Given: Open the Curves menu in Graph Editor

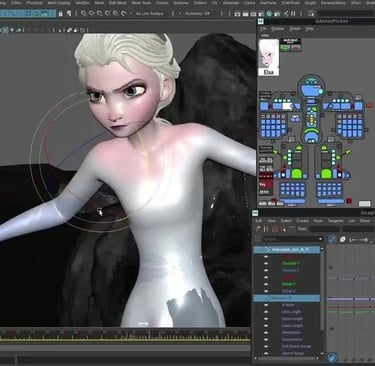Looking at the screenshot, I should coord(302,221).
